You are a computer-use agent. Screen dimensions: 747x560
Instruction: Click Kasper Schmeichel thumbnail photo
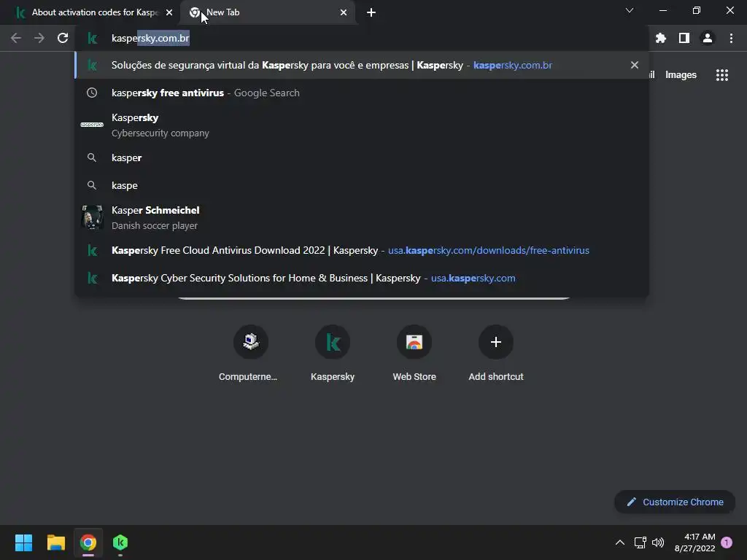pyautogui.click(x=92, y=217)
